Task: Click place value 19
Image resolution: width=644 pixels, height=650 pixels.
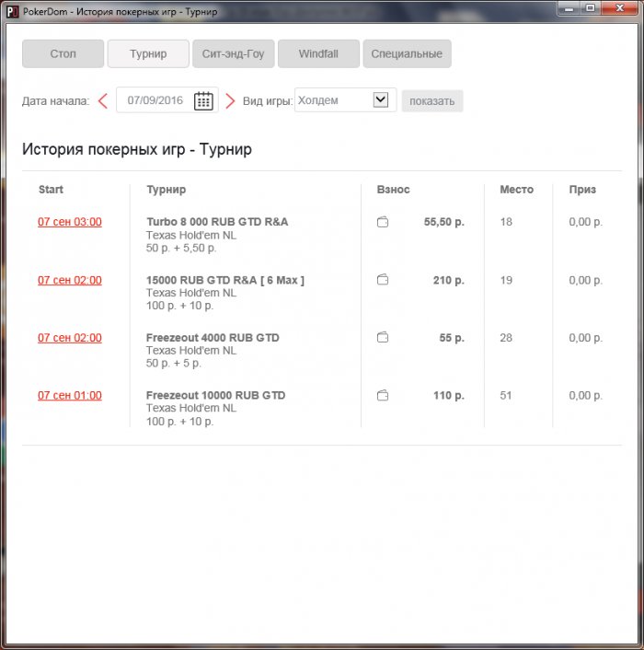Action: (x=506, y=280)
